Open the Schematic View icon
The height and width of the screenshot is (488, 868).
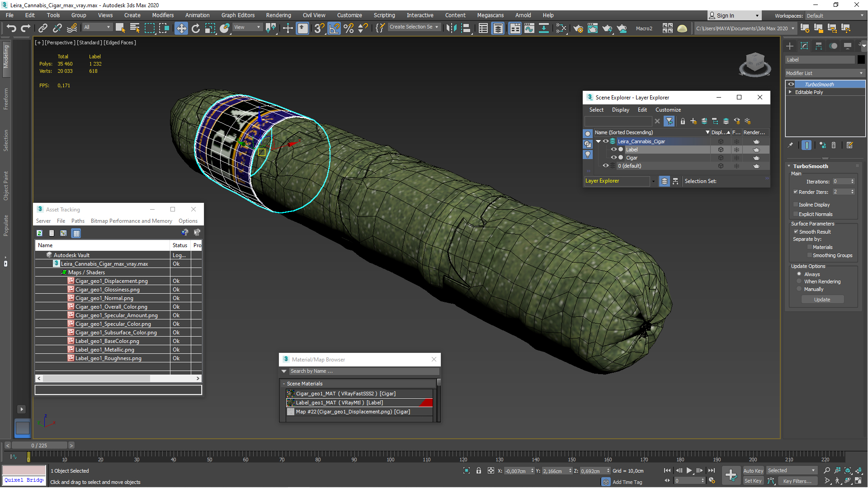(544, 28)
